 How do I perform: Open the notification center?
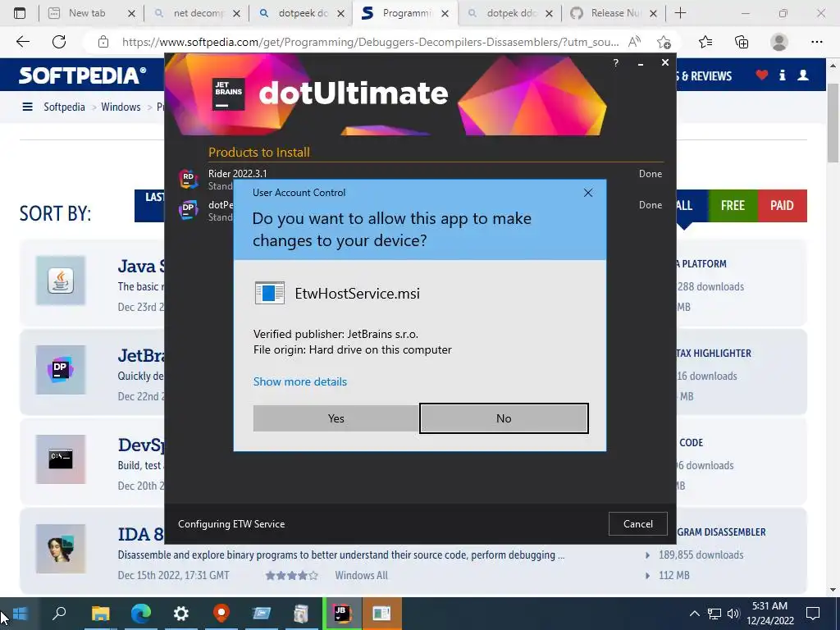coord(813,614)
